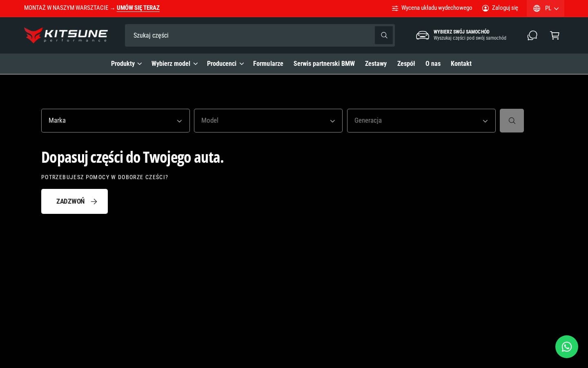Follow the UMÓW SIĘ TERAZ link
This screenshot has width=588, height=368.
tap(138, 8)
